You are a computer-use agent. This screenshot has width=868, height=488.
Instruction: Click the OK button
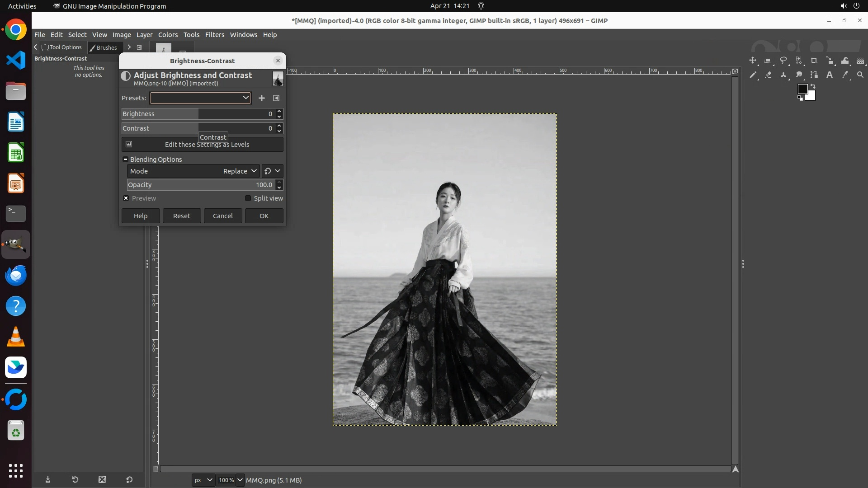coord(264,216)
